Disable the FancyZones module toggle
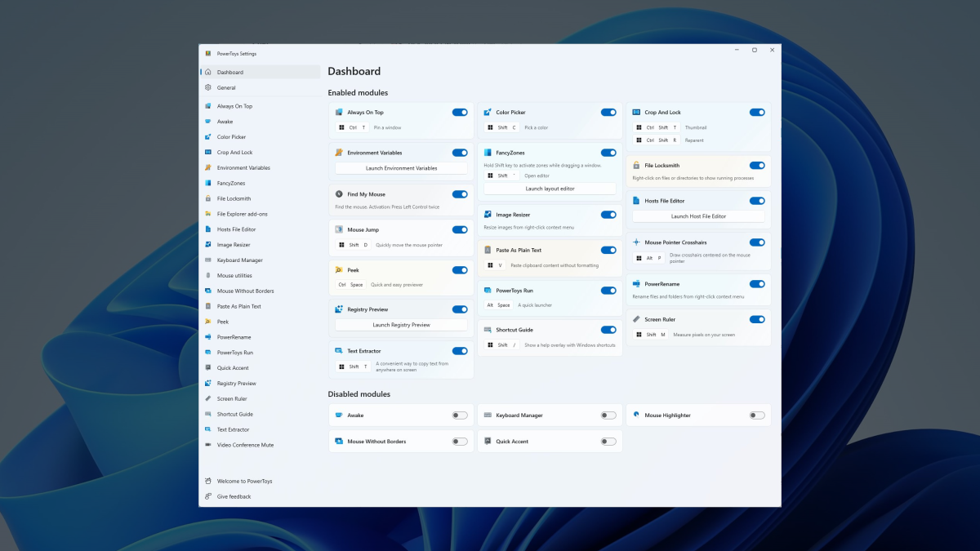Viewport: 980px width, 551px height. (608, 152)
